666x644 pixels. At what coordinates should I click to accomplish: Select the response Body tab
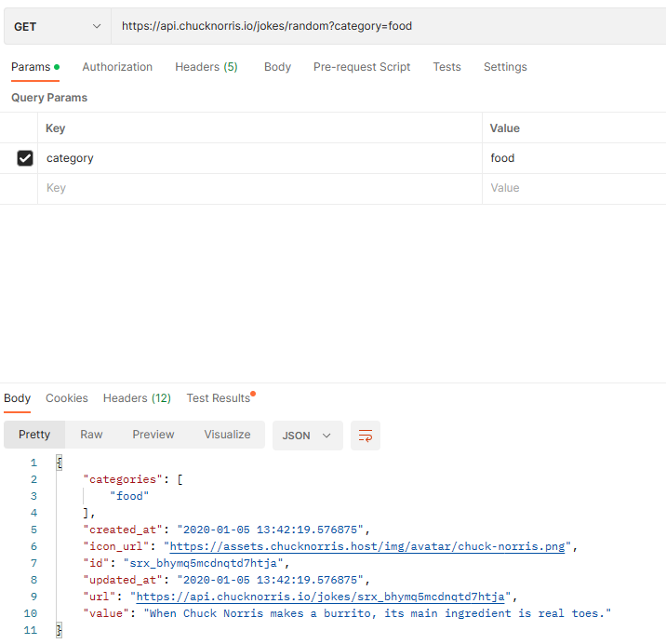click(x=18, y=398)
